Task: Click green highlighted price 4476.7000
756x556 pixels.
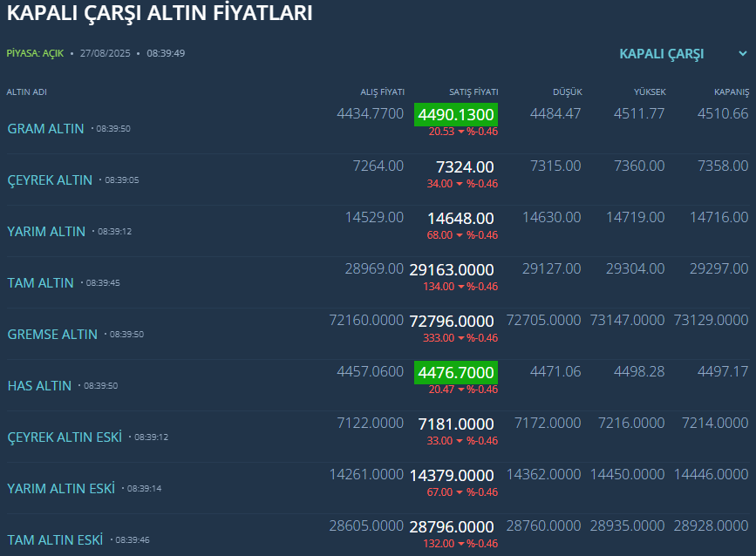Action: (456, 373)
